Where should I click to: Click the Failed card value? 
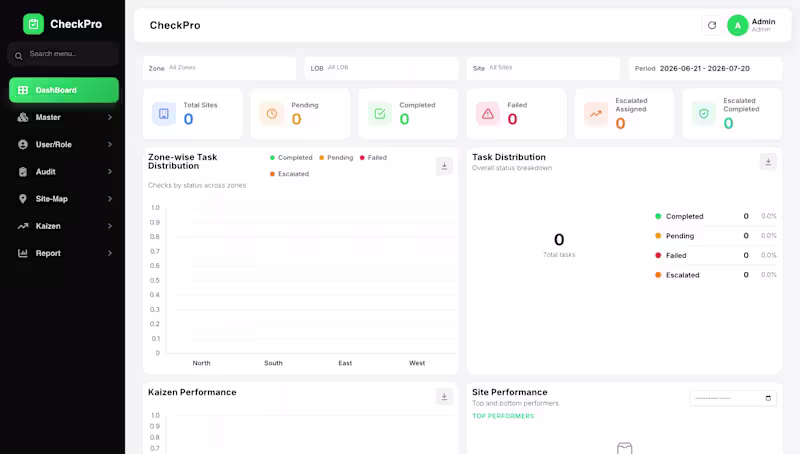(x=512, y=119)
